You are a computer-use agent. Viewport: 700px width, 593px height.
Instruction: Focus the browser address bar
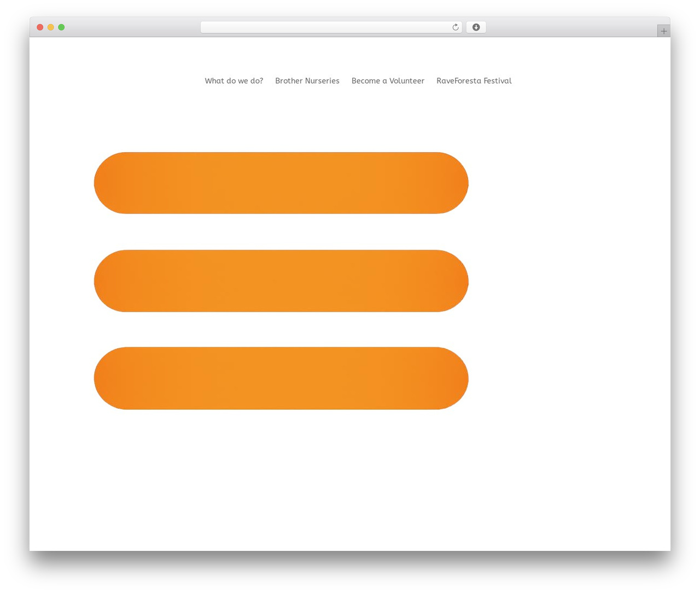pyautogui.click(x=331, y=27)
